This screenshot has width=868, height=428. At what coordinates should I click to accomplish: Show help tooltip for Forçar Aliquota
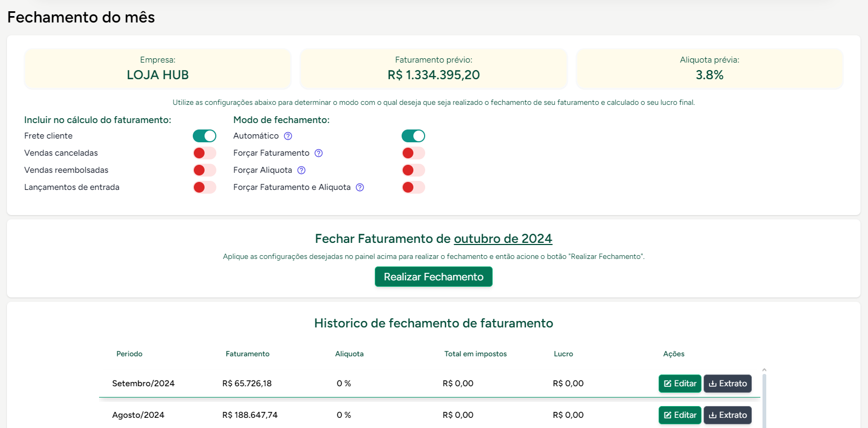click(301, 170)
